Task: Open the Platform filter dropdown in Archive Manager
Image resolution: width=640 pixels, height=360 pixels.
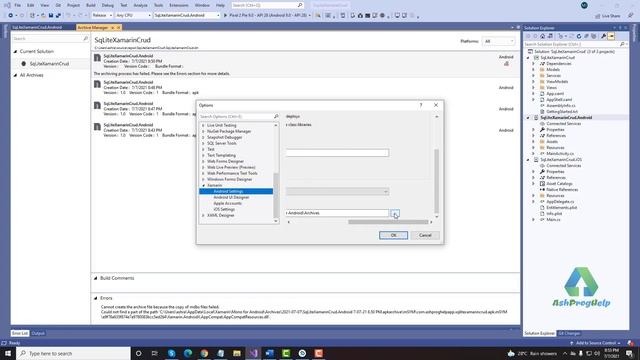Action: pyautogui.click(x=499, y=41)
